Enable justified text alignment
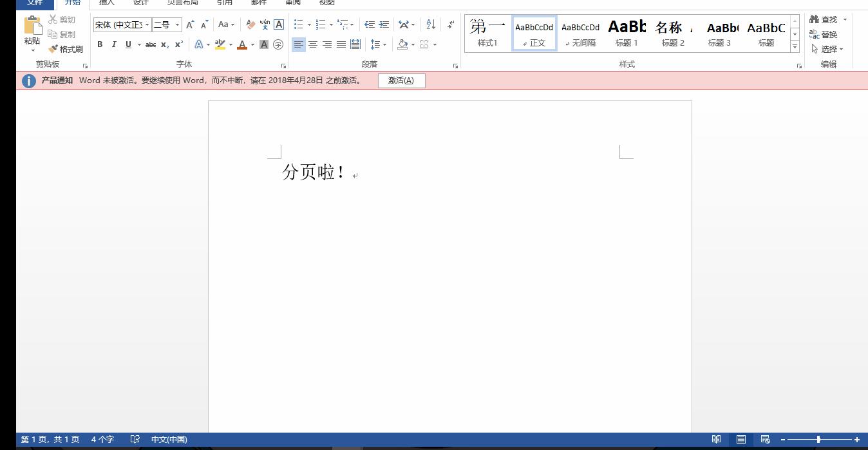The width and height of the screenshot is (868, 450). pos(341,44)
